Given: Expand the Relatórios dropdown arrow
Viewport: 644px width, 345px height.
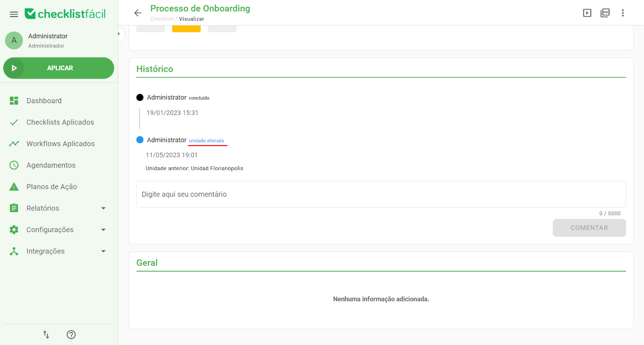Looking at the screenshot, I should [x=103, y=208].
